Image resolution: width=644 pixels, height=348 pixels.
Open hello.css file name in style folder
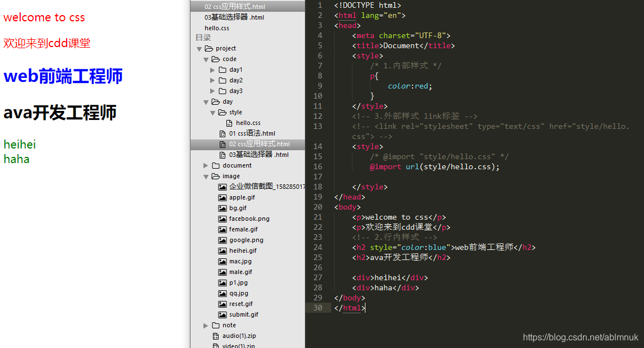click(248, 123)
